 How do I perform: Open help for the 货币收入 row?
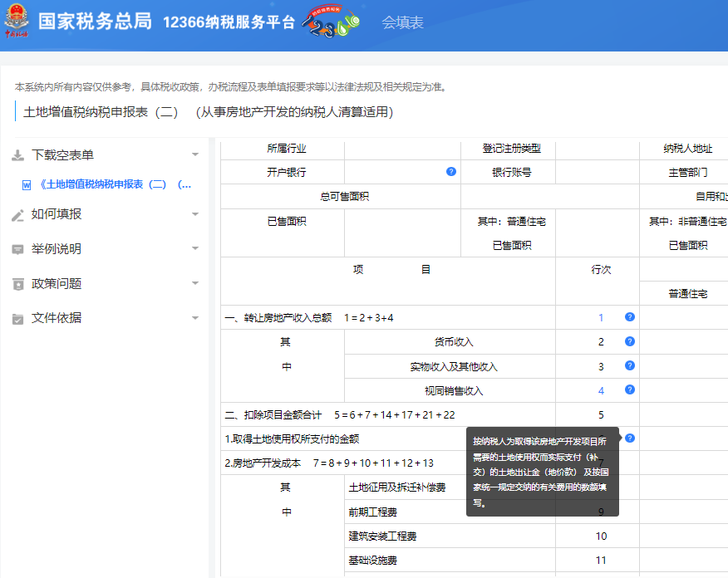[x=629, y=341]
